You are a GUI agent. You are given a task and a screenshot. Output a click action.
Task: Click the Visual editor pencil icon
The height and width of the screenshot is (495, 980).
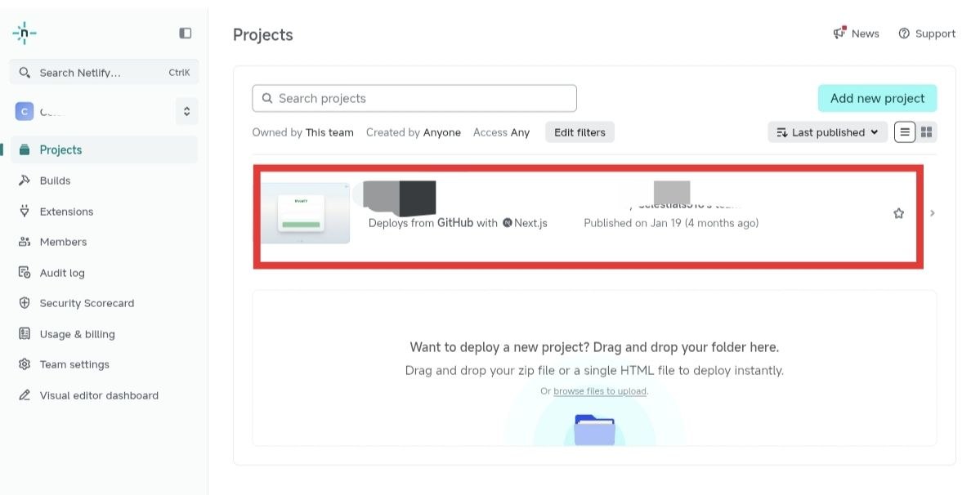(x=25, y=395)
